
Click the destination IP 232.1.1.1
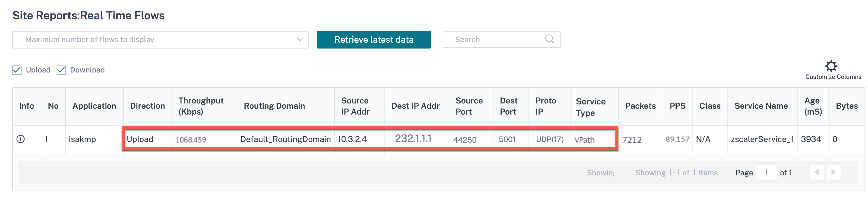(x=413, y=139)
